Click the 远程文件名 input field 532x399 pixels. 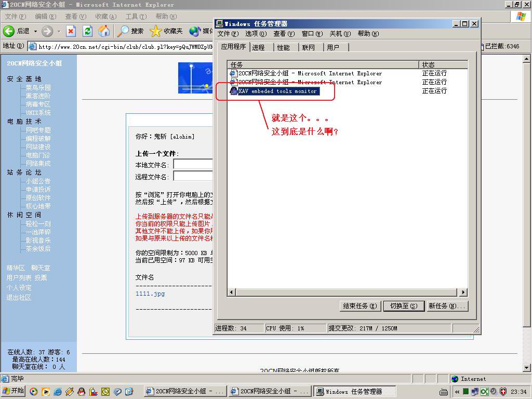tap(193, 176)
